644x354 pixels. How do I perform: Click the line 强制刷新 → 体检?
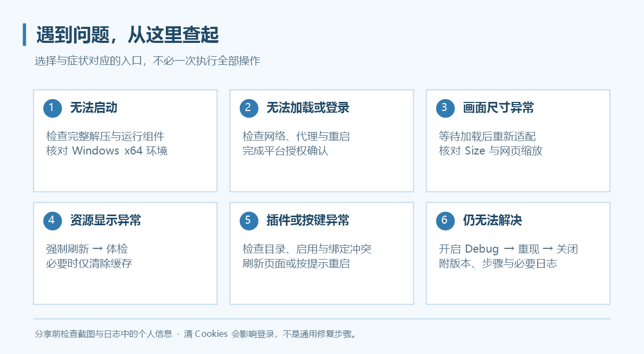[87, 249]
